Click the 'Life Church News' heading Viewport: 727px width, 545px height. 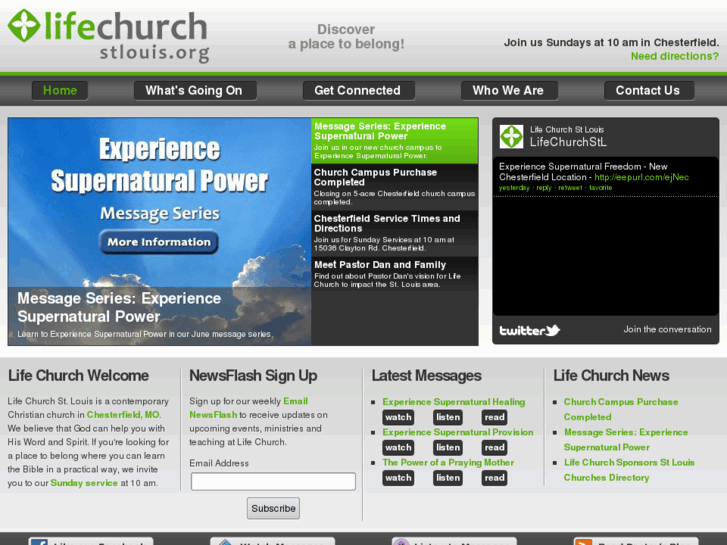pyautogui.click(x=611, y=375)
